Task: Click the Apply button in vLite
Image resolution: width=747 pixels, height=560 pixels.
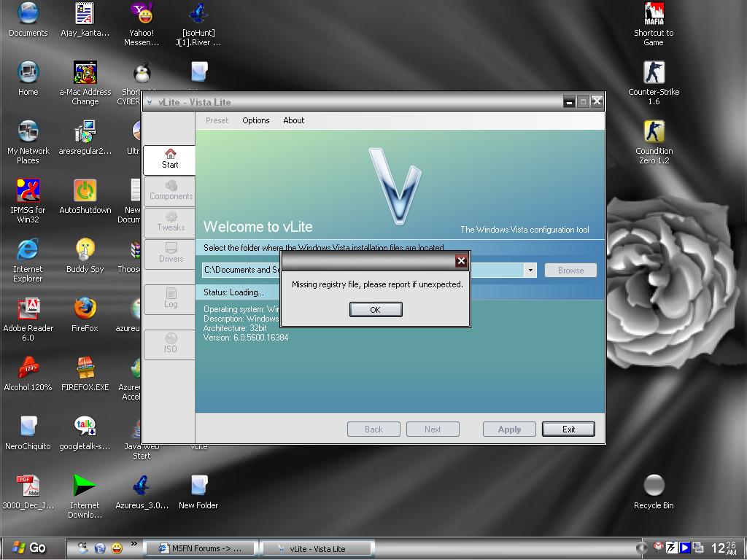Action: coord(509,429)
